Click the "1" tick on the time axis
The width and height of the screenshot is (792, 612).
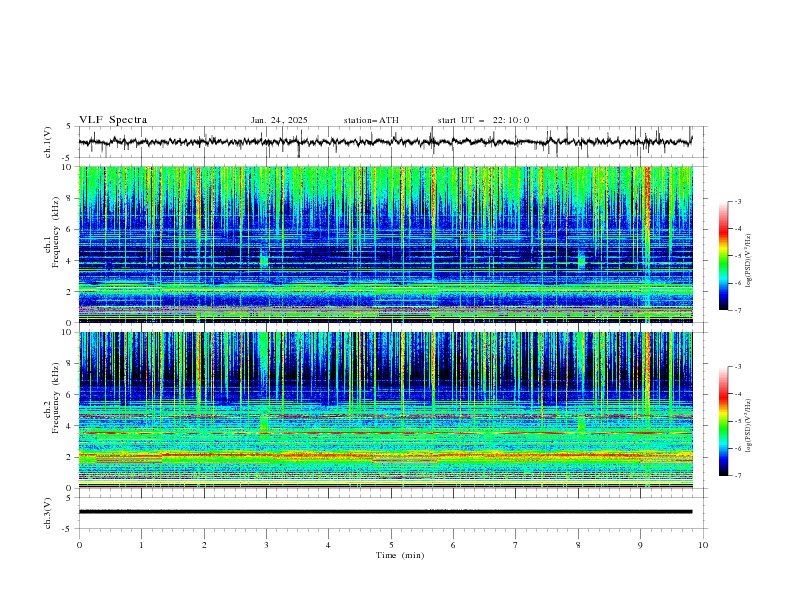[x=141, y=545]
